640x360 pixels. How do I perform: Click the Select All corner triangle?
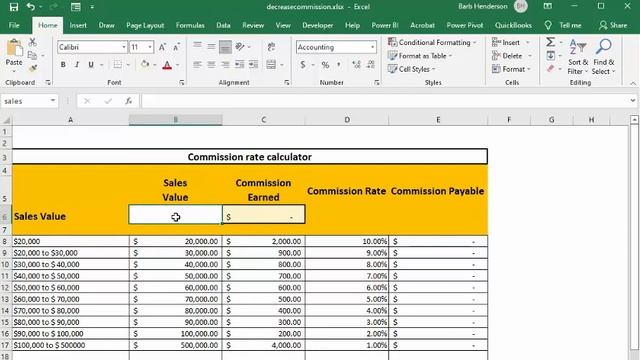[6, 120]
